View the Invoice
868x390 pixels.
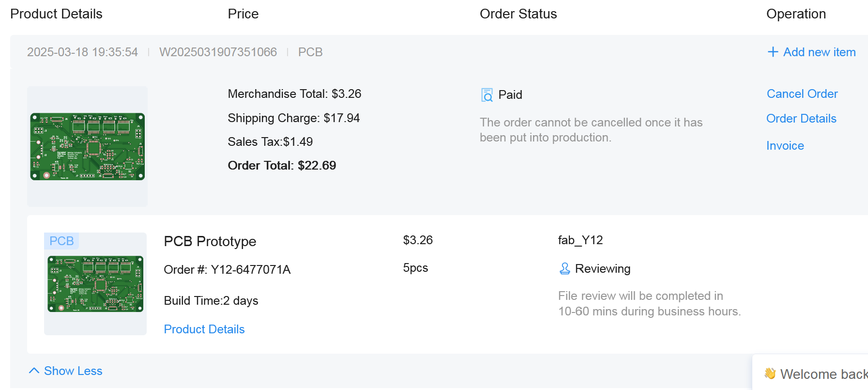785,145
